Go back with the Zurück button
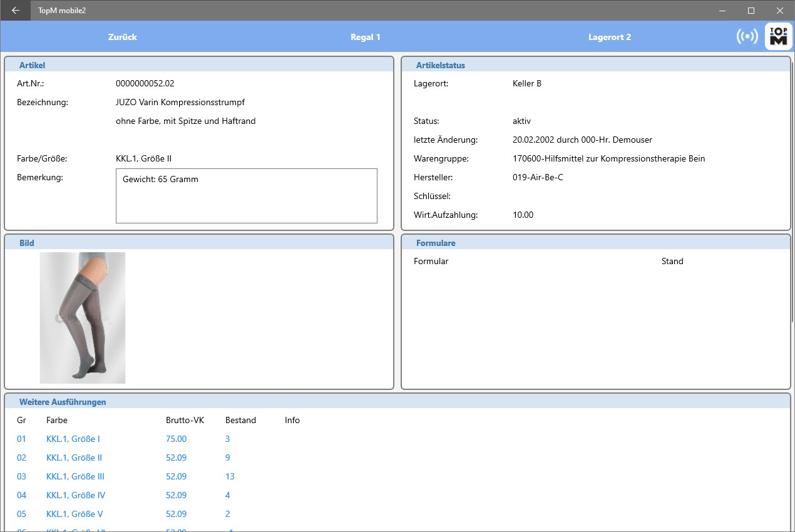Screen dimensions: 795x532 (123, 37)
